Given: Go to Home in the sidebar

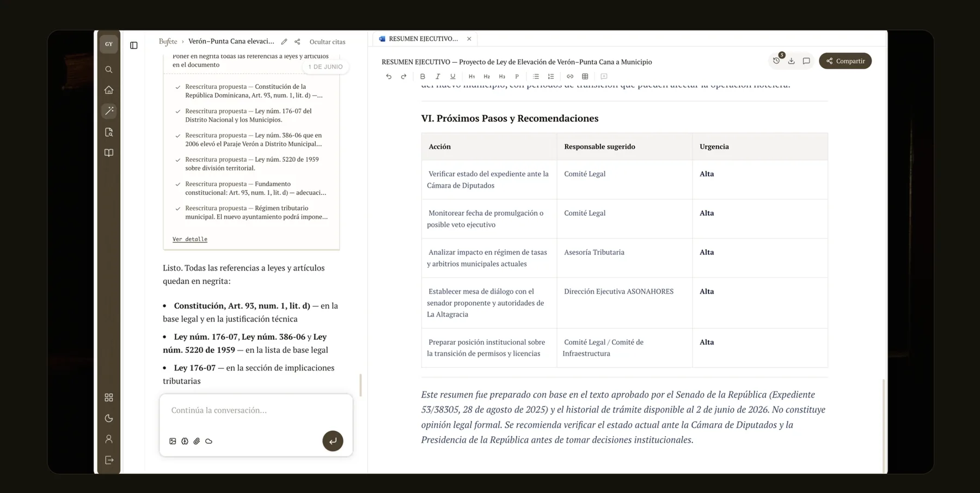Looking at the screenshot, I should 109,90.
